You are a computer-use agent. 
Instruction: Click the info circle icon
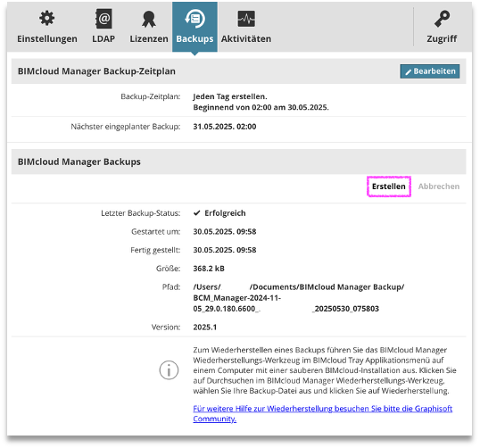pyautogui.click(x=169, y=370)
